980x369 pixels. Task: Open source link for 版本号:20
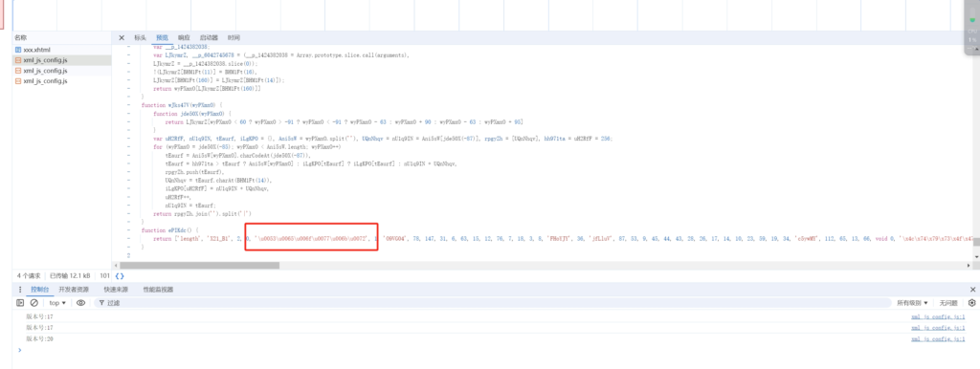(939, 338)
